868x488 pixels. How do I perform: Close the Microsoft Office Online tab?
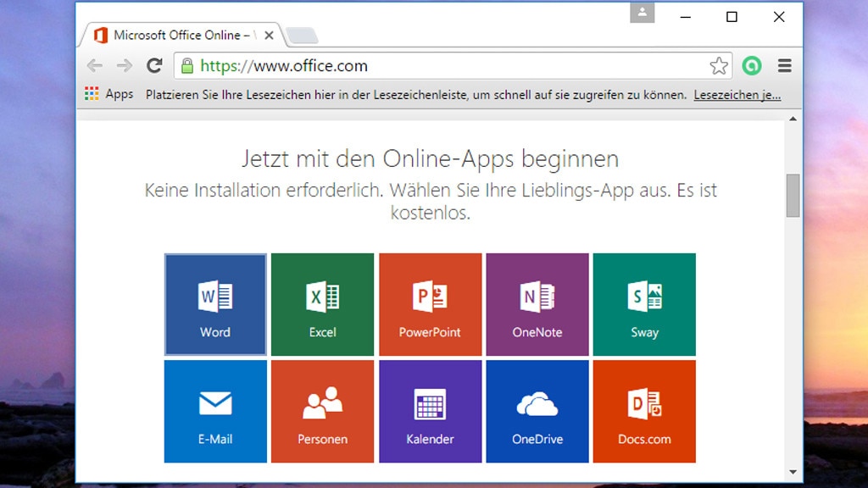click(x=269, y=36)
